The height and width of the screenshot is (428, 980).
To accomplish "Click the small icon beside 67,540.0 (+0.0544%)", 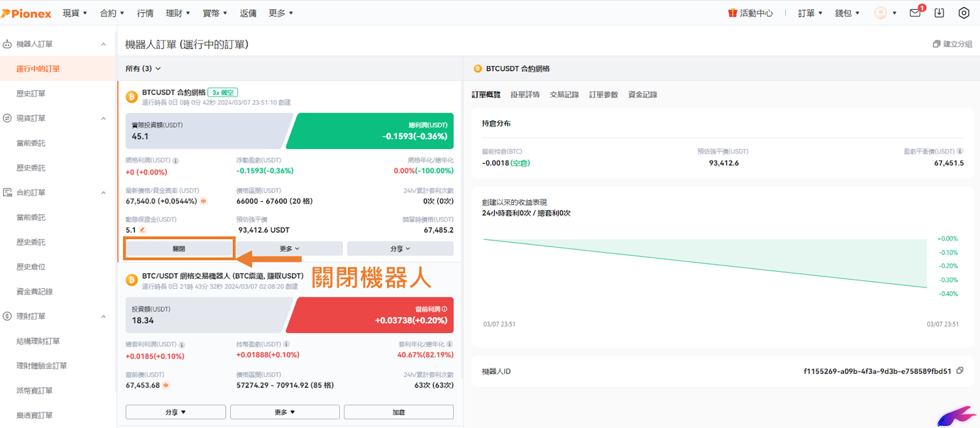I will (203, 201).
